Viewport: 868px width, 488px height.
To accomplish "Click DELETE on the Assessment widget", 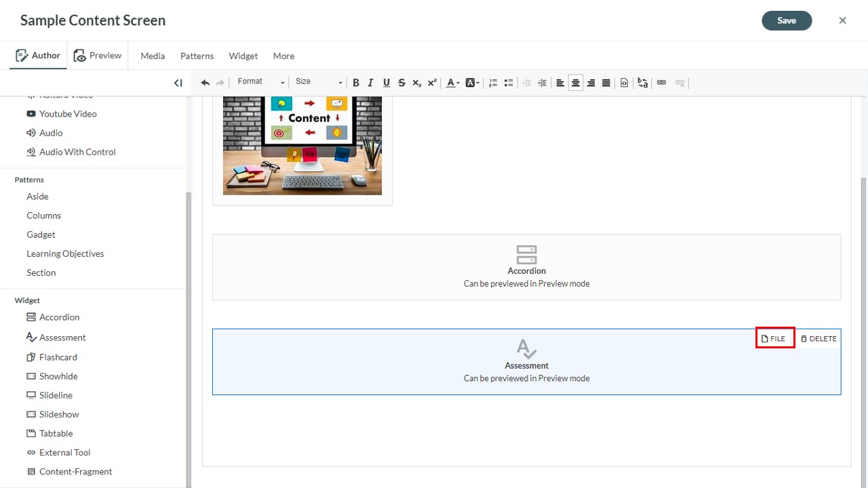I will click(818, 338).
